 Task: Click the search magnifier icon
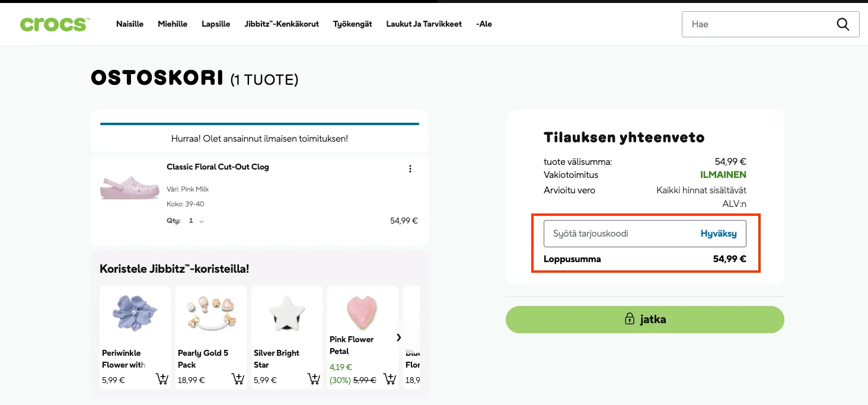pos(843,24)
